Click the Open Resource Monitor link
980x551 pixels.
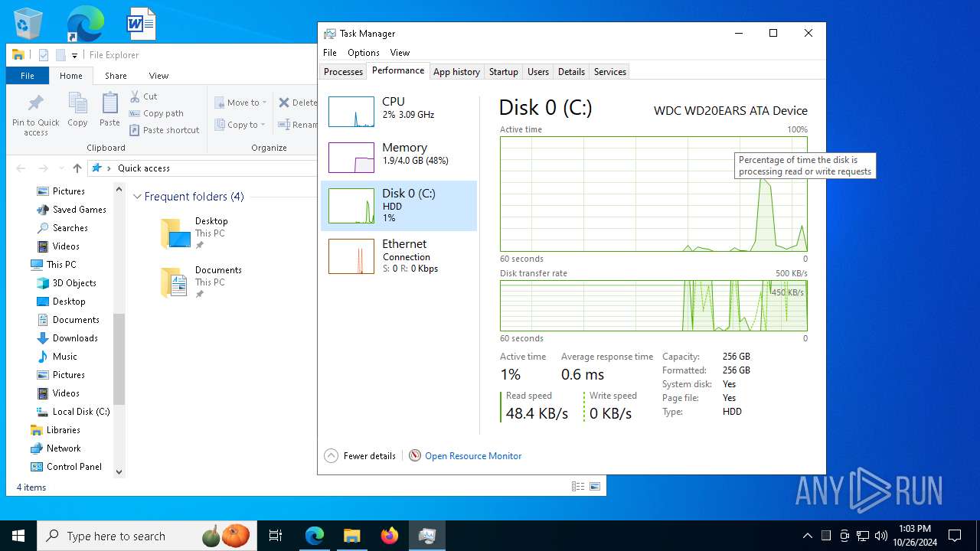473,456
